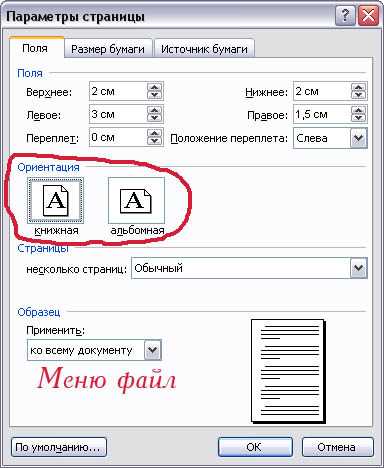The width and height of the screenshot is (384, 468).
Task: Click the help question mark button
Action: click(x=345, y=16)
